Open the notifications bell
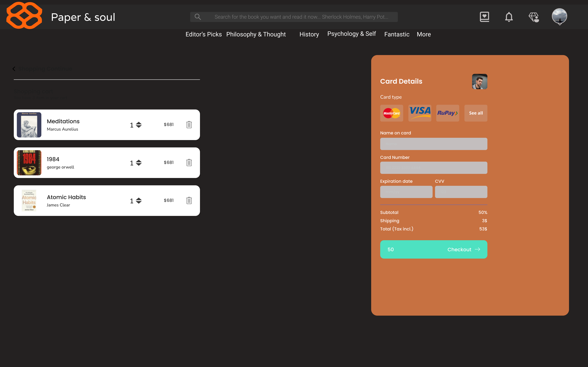 click(509, 17)
